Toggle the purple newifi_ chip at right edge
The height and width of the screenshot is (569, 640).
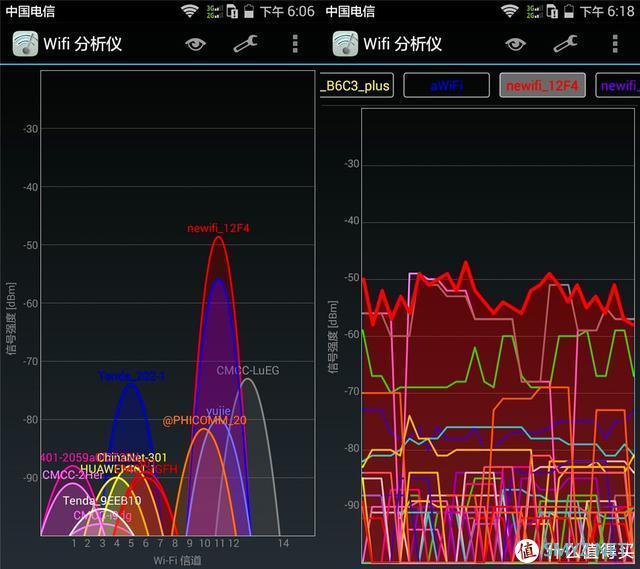coord(618,85)
